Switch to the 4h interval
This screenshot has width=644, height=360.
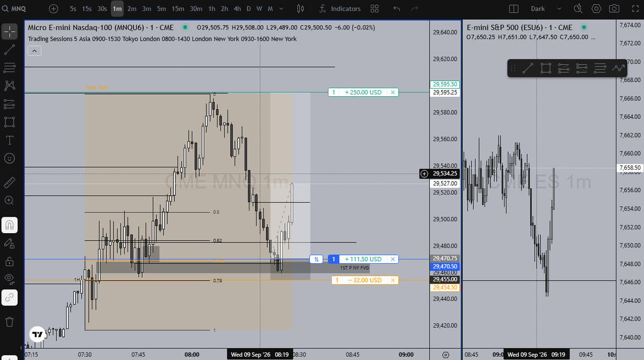pyautogui.click(x=237, y=9)
